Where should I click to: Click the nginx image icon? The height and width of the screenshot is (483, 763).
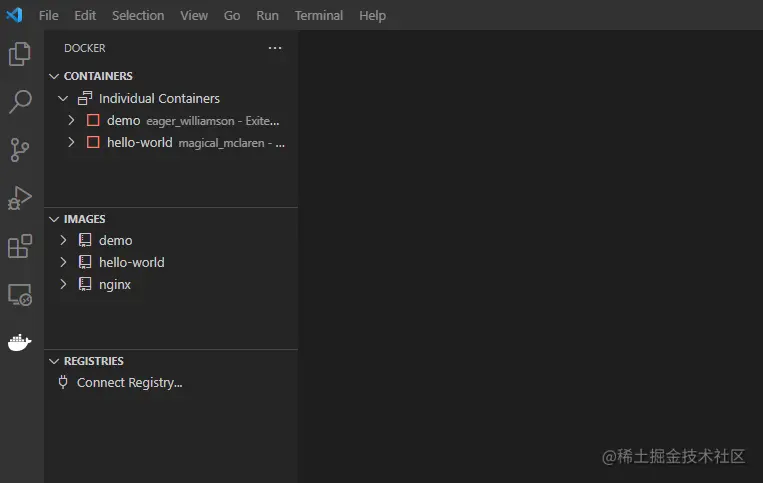click(x=85, y=284)
